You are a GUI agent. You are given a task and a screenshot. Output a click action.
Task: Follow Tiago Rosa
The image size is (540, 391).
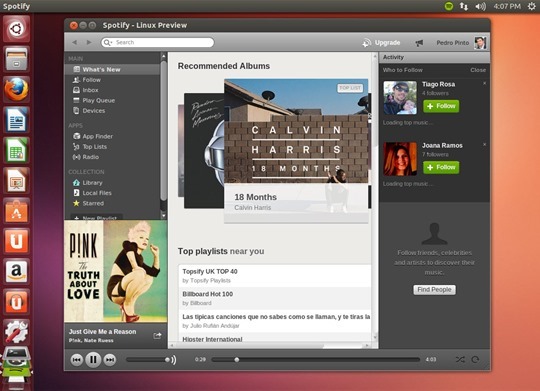[x=441, y=106]
